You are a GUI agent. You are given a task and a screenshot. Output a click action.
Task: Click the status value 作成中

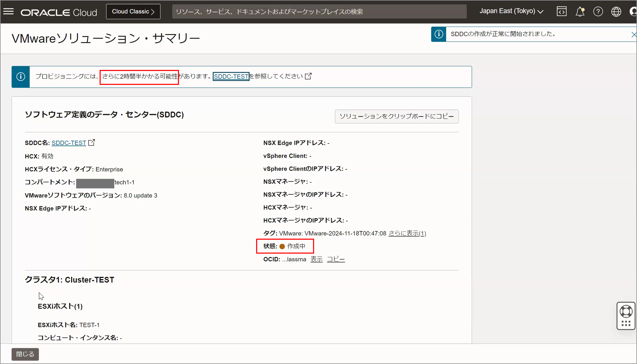296,246
